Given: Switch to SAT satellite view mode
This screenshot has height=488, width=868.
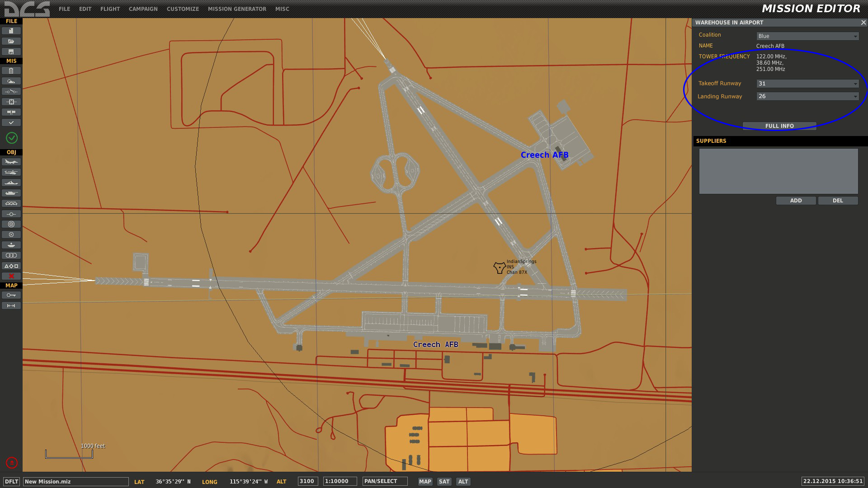Looking at the screenshot, I should pos(444,482).
